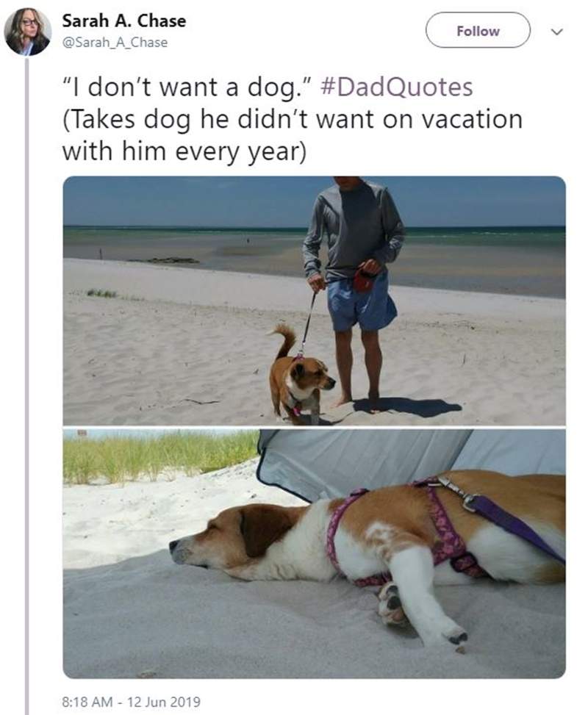Screen dimensions: 588x715
Task: Open photo of dog sleeping on sand
Action: (x=314, y=553)
